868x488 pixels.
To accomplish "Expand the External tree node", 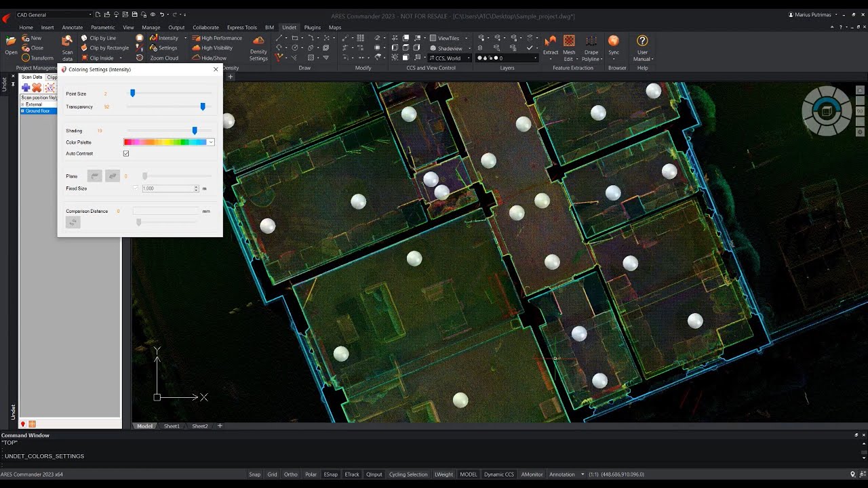I will point(22,104).
